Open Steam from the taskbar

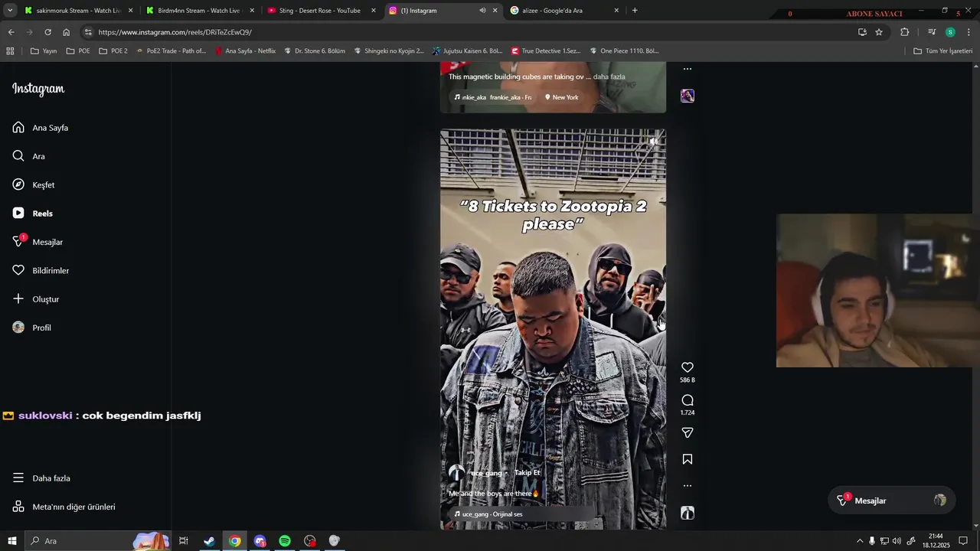[209, 541]
